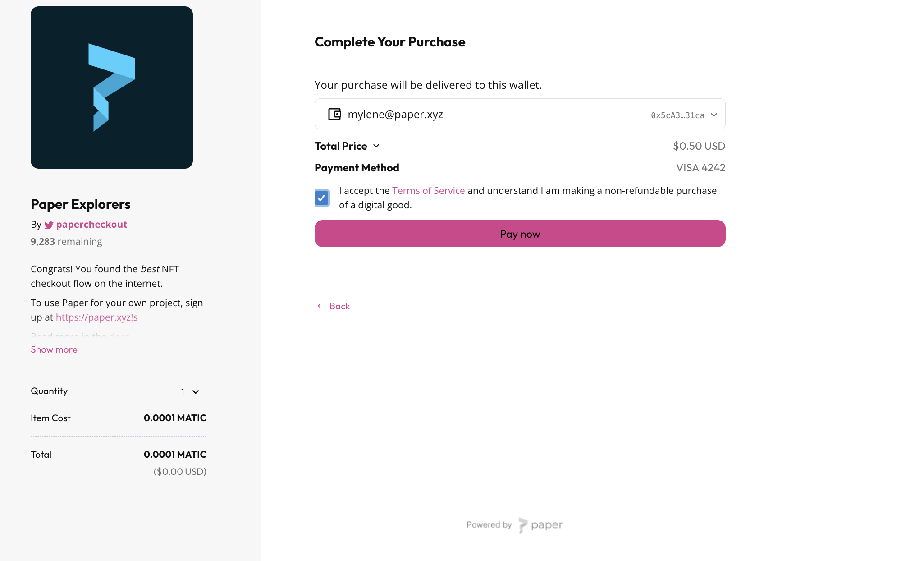
Task: Click the wallet icon beside mylene@paper.xyz
Action: pos(334,114)
